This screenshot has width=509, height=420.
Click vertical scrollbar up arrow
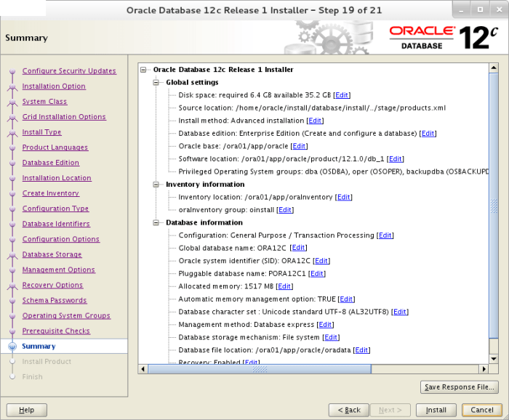pos(494,68)
